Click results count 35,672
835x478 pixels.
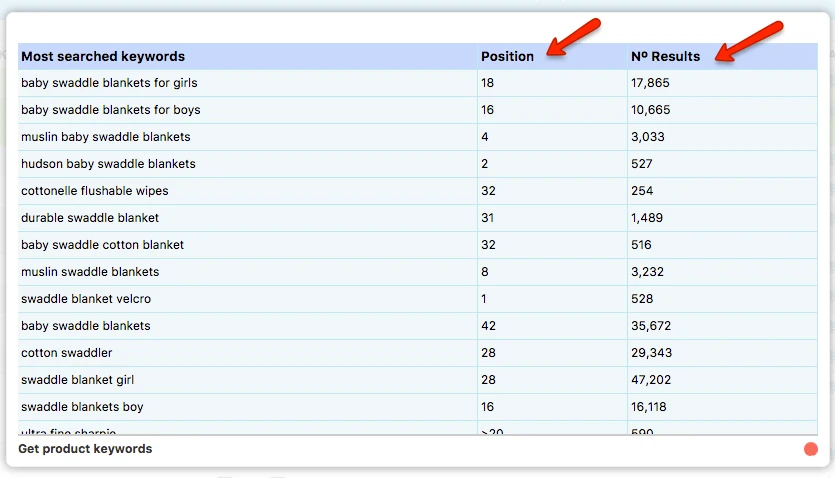[651, 326]
